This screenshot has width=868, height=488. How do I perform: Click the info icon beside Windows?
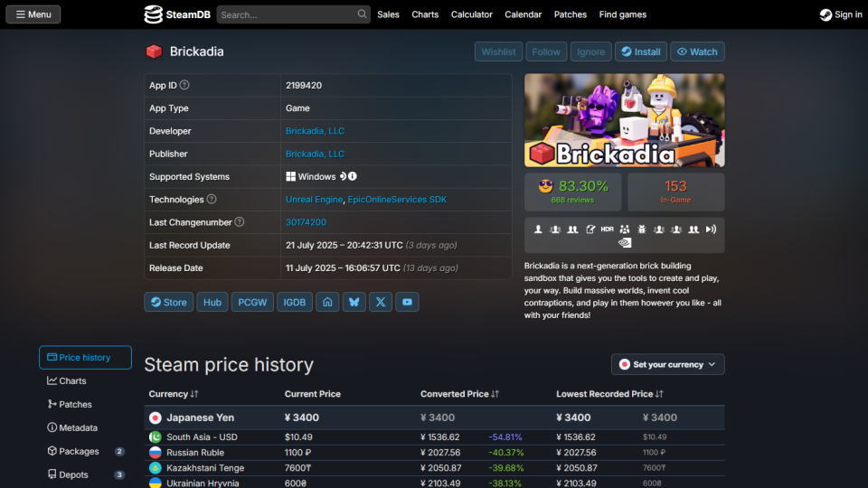(353, 176)
